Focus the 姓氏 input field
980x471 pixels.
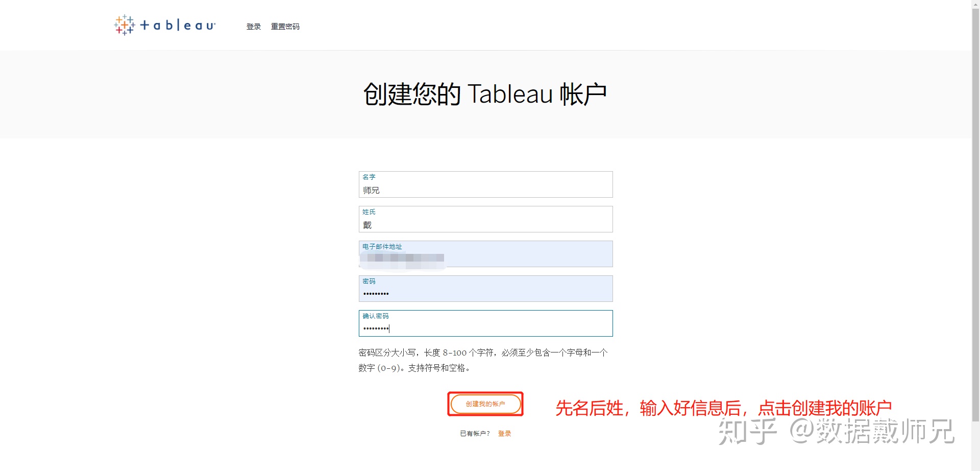click(485, 219)
